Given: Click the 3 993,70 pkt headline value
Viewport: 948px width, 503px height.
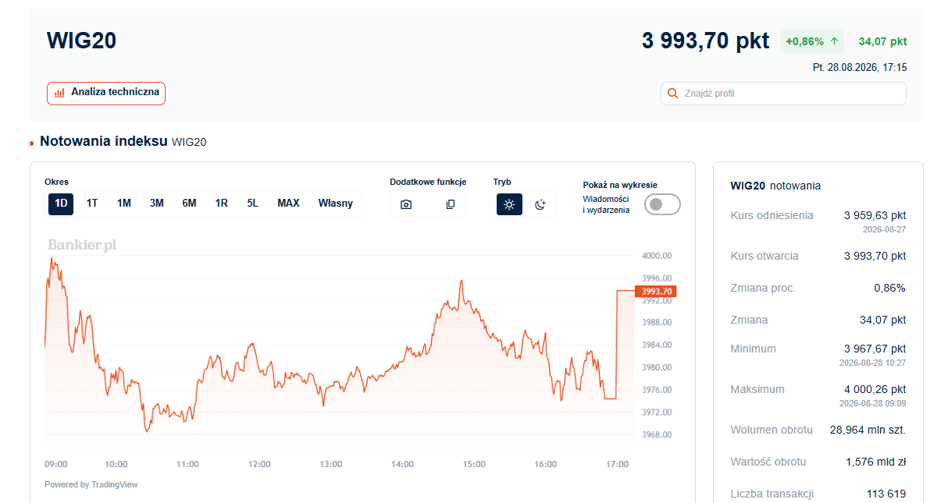Looking at the screenshot, I should (705, 41).
